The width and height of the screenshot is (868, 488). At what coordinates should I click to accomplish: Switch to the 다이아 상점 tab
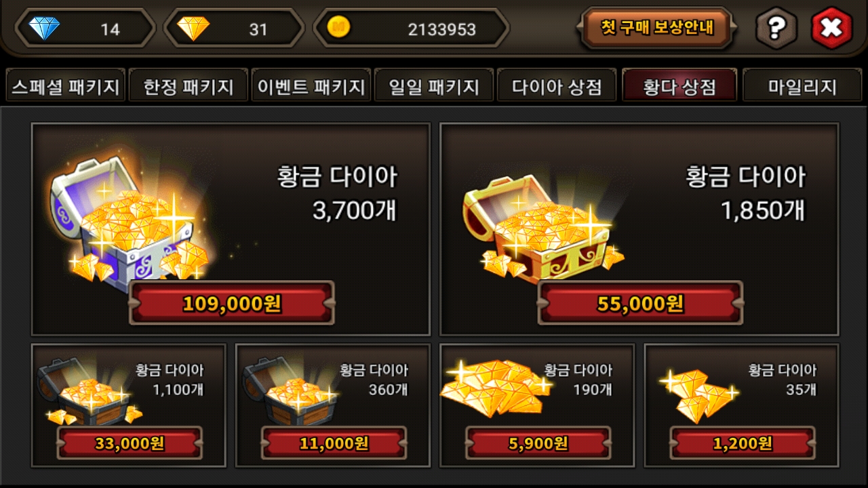tap(557, 87)
